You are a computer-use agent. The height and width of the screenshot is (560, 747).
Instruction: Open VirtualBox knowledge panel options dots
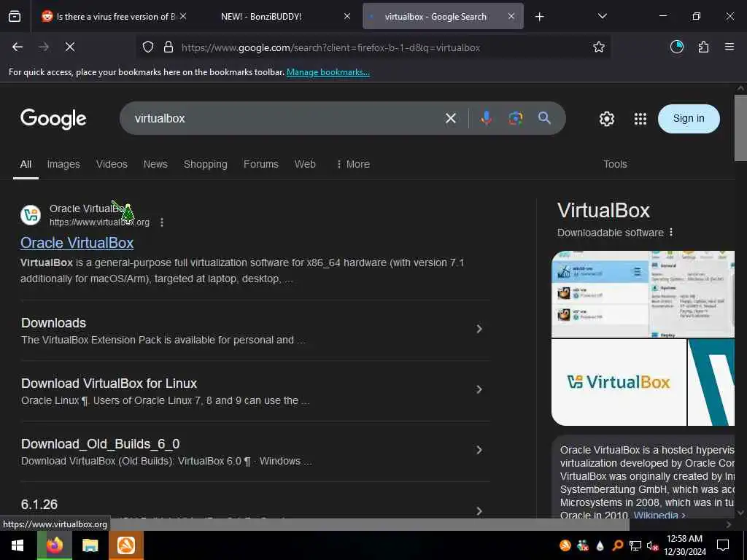671,233
